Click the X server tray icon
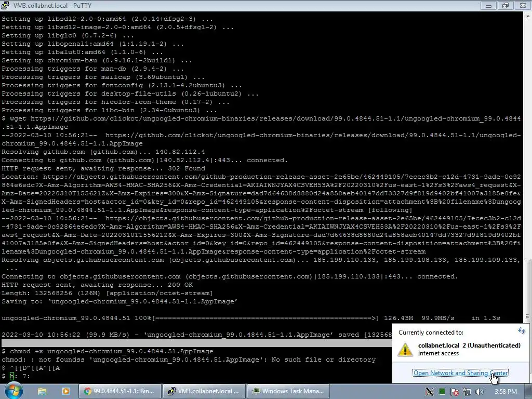Screen dimensions: 532x399 pyautogui.click(x=429, y=392)
